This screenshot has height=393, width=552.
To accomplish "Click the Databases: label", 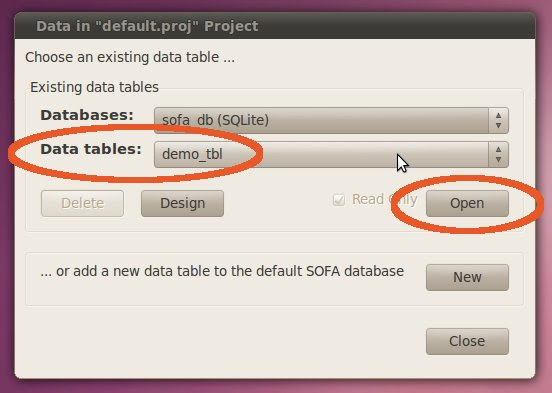I will pyautogui.click(x=87, y=115).
